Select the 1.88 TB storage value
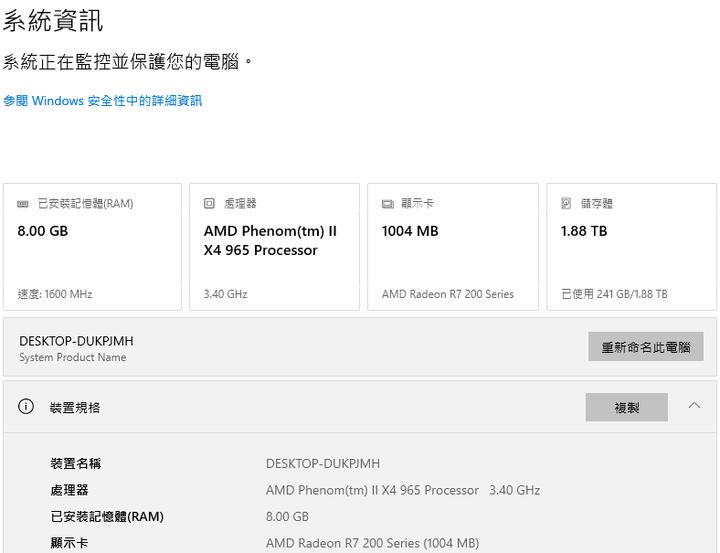The image size is (720, 553). [x=584, y=231]
